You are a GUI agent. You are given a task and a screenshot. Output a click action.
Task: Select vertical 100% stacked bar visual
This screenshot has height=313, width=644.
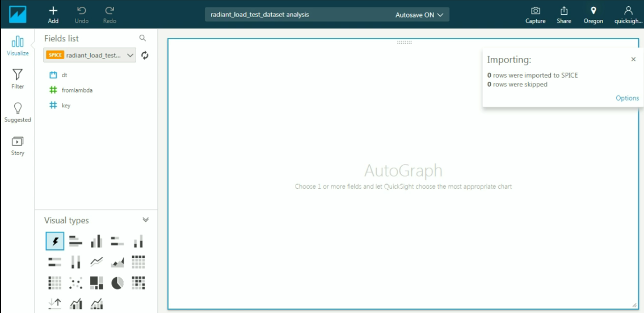click(x=75, y=261)
